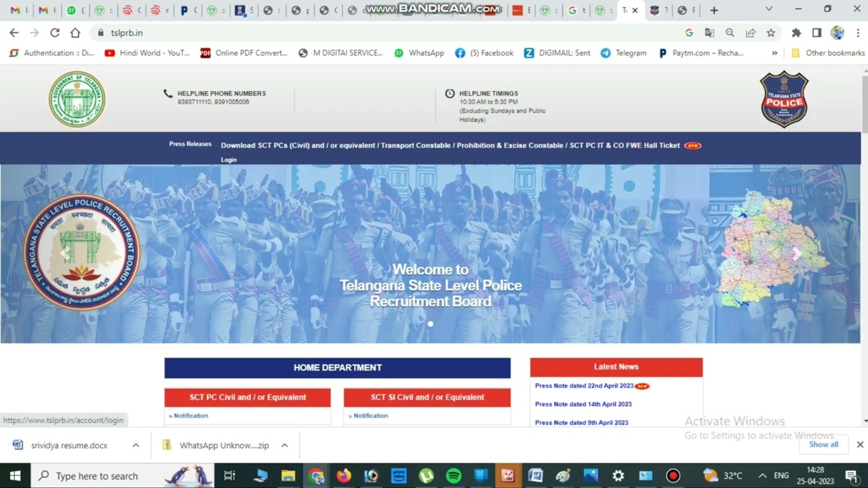
Task: Open browser home page
Action: (x=75, y=33)
